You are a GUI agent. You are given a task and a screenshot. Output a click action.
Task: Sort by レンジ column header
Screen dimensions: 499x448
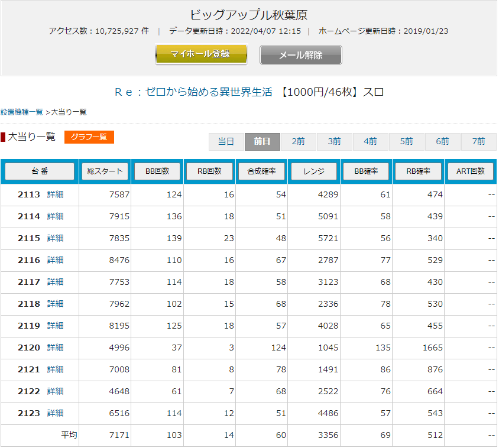pyautogui.click(x=314, y=171)
